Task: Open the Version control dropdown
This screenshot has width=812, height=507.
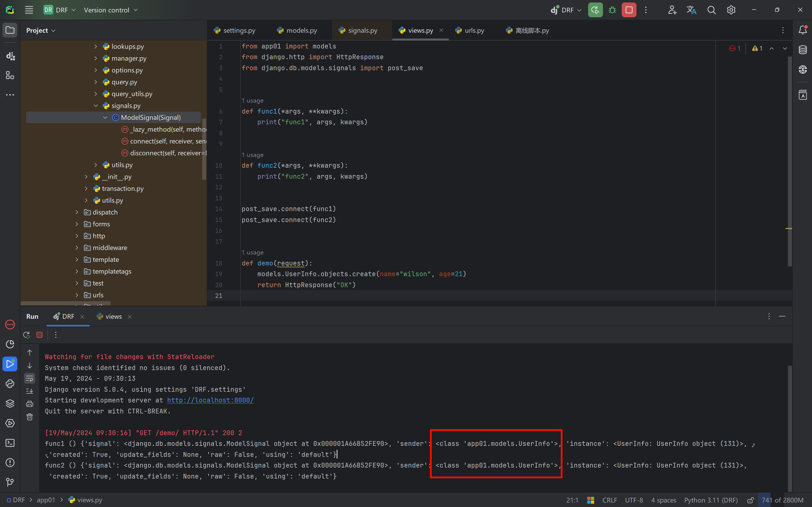Action: [x=111, y=10]
